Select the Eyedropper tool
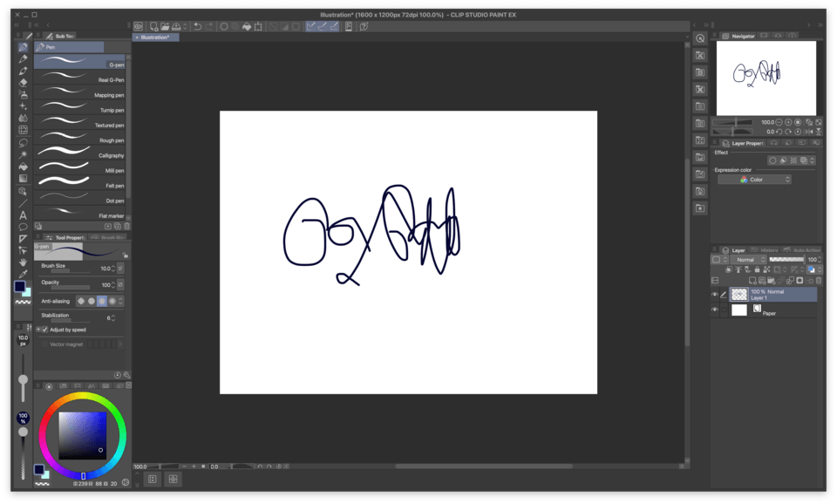 24,274
